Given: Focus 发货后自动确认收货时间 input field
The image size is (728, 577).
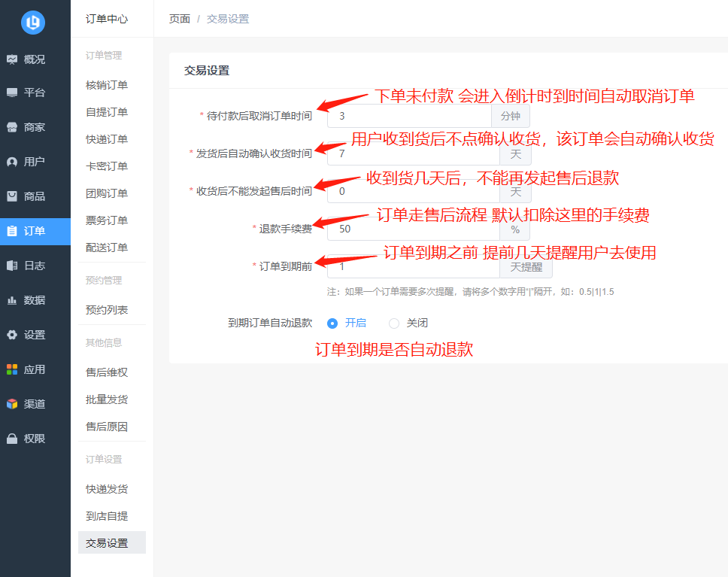Looking at the screenshot, I should click(x=413, y=153).
